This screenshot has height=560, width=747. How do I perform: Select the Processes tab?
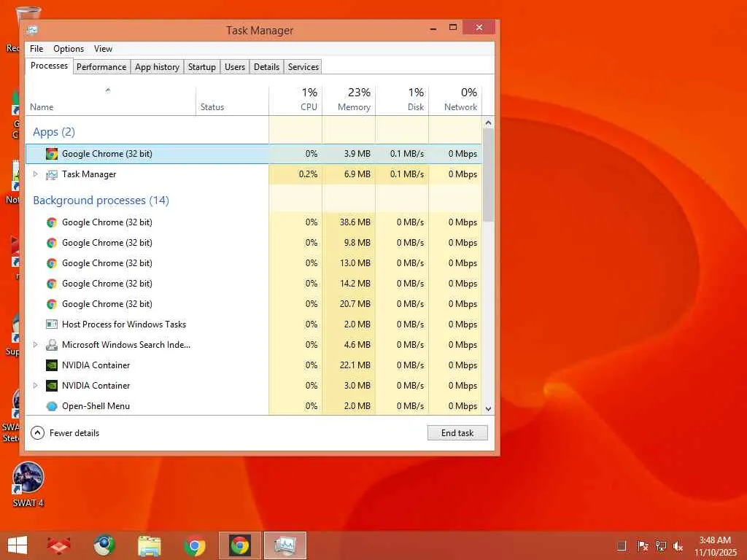pyautogui.click(x=49, y=66)
